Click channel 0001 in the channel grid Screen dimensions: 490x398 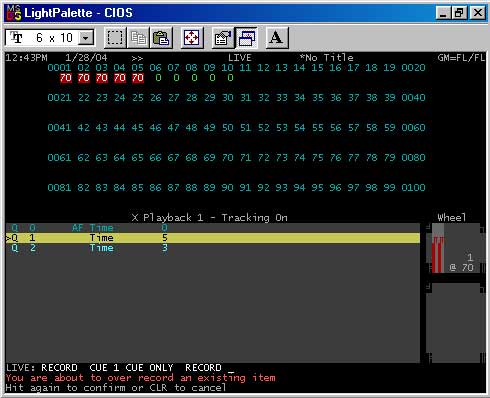59,68
